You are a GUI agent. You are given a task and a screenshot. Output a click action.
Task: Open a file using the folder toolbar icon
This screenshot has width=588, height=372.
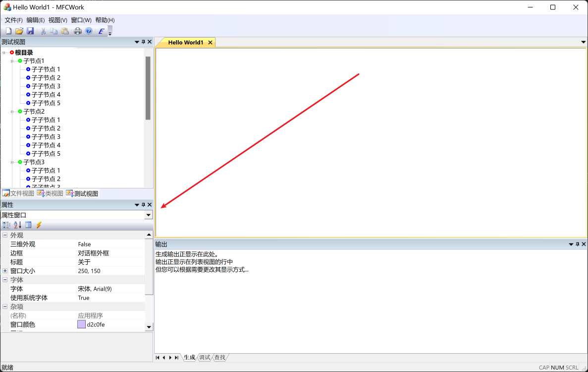[x=19, y=30]
